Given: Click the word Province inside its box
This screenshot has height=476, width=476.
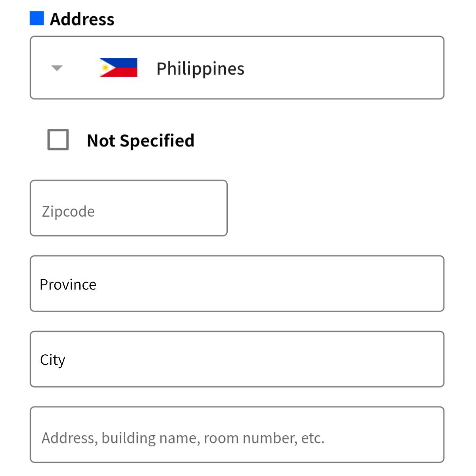Looking at the screenshot, I should click(x=68, y=284).
